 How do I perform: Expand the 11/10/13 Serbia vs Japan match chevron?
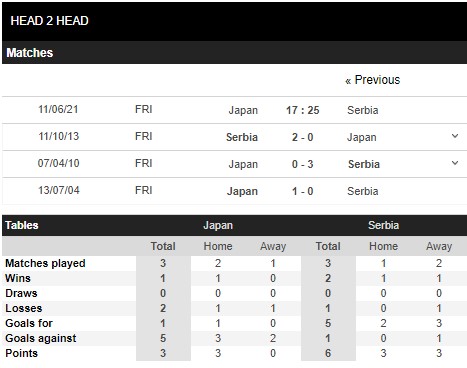pyautogui.click(x=455, y=136)
